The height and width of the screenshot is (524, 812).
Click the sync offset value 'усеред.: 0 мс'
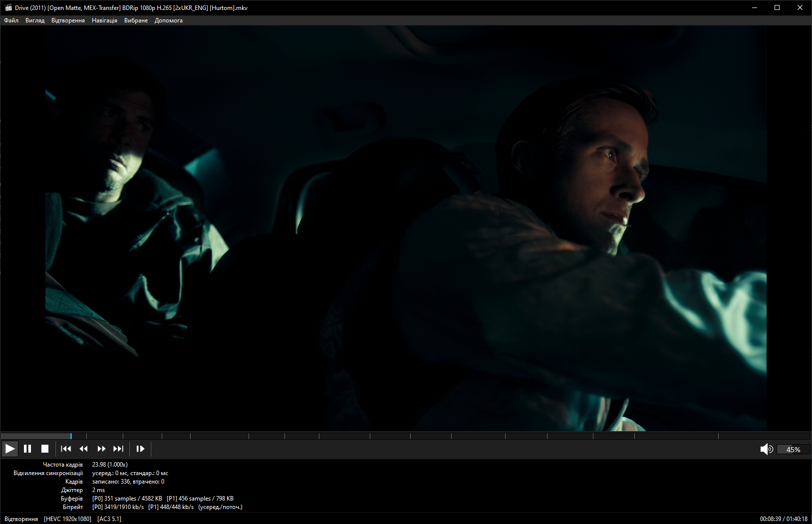coord(110,473)
